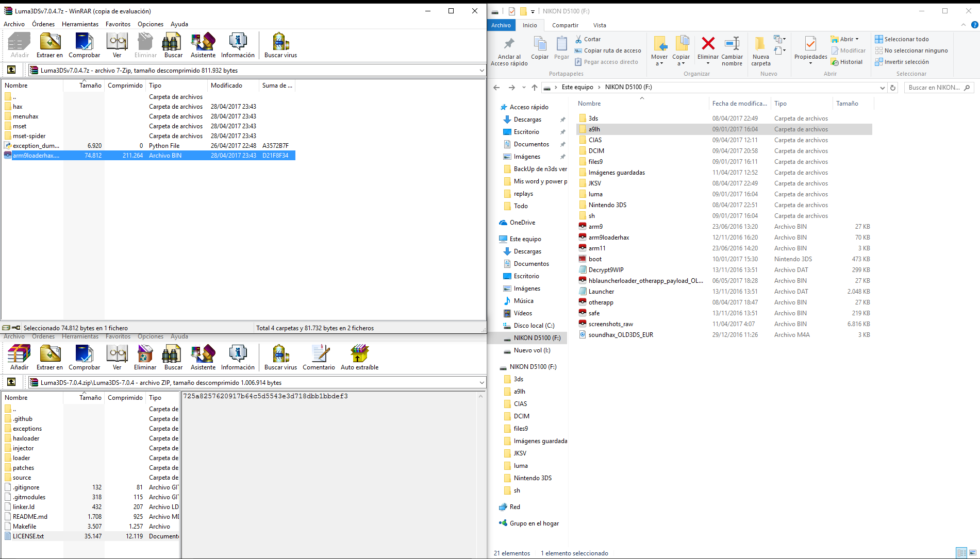
Task: Click 'Historial' in Explorer ribbon
Action: pos(846,62)
